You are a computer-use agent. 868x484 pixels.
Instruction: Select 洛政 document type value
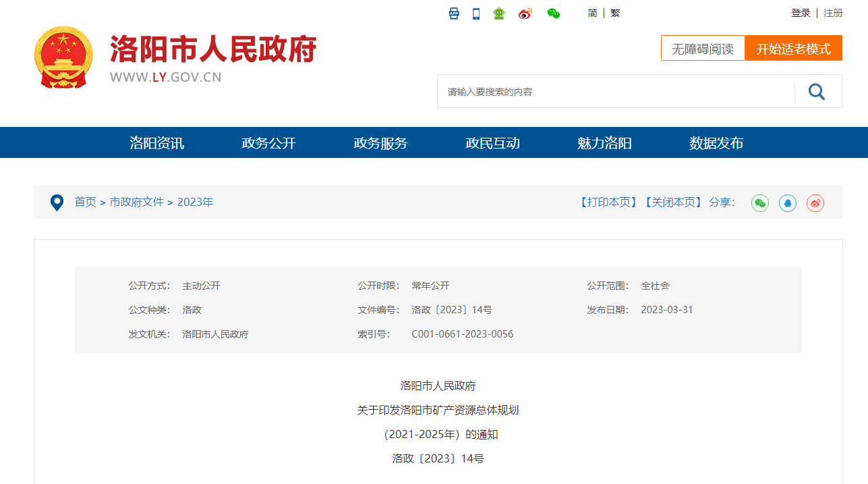(x=192, y=310)
